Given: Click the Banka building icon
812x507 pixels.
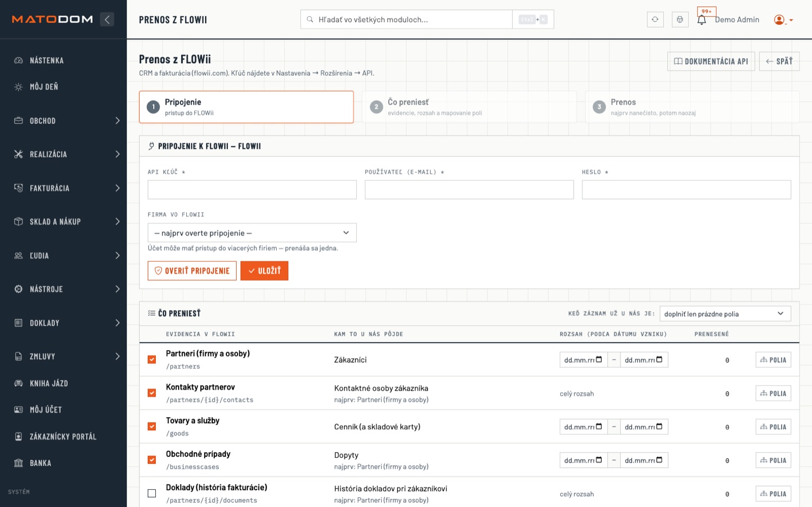Looking at the screenshot, I should 18,463.
